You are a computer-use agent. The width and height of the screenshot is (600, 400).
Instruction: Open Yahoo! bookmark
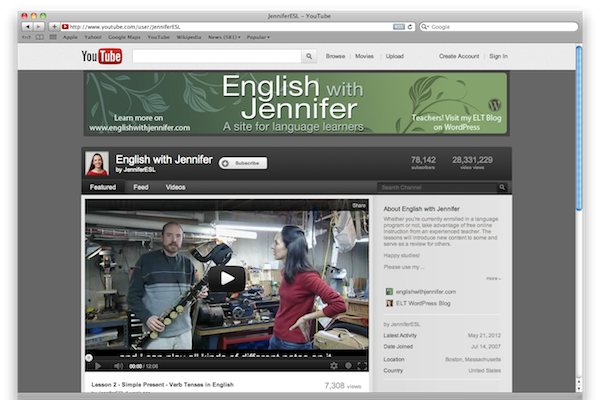click(x=93, y=37)
